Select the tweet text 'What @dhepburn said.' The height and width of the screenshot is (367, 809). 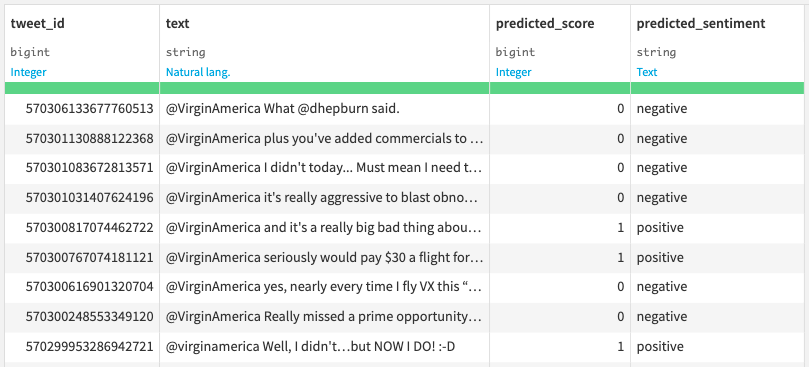tap(331, 109)
